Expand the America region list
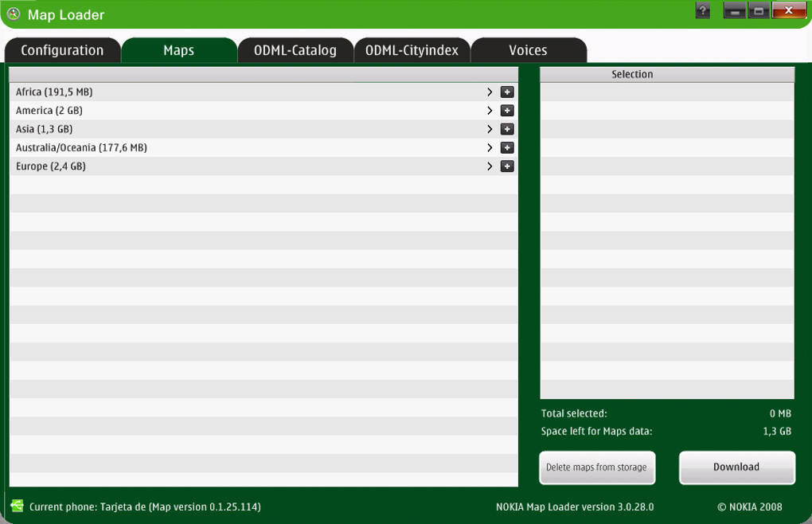The image size is (812, 524). click(x=490, y=111)
